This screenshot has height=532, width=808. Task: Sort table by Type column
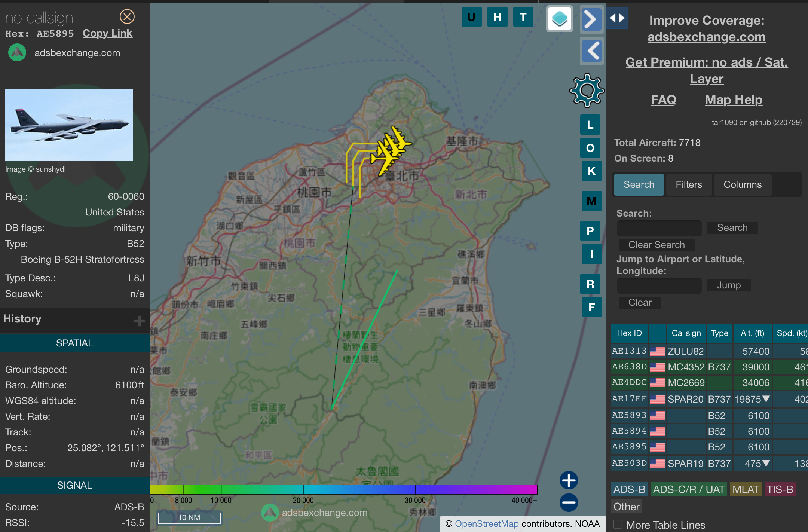(x=719, y=333)
